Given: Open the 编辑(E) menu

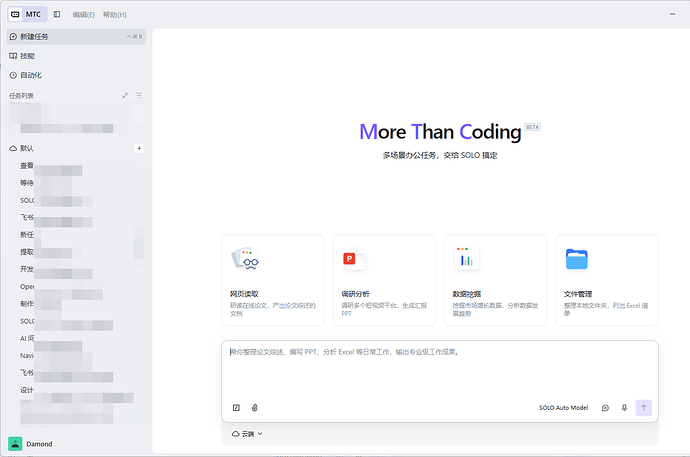Looking at the screenshot, I should click(x=84, y=15).
